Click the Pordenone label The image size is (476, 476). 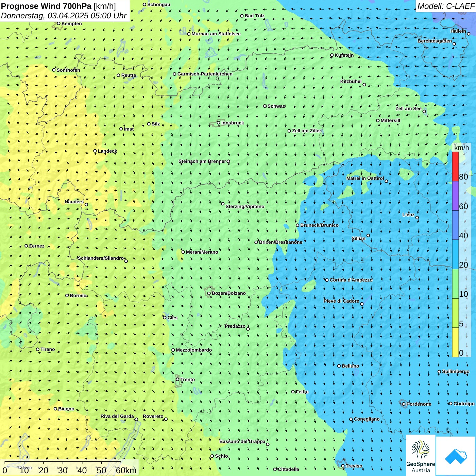click(419, 404)
